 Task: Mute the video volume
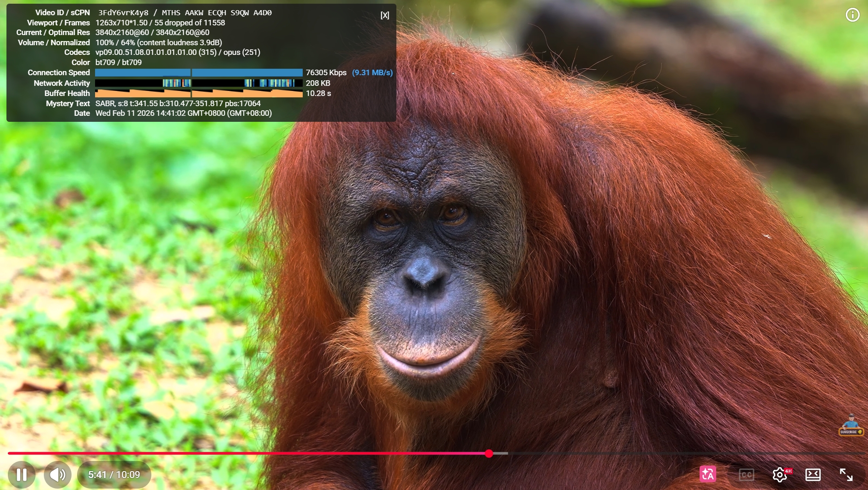[x=58, y=474]
